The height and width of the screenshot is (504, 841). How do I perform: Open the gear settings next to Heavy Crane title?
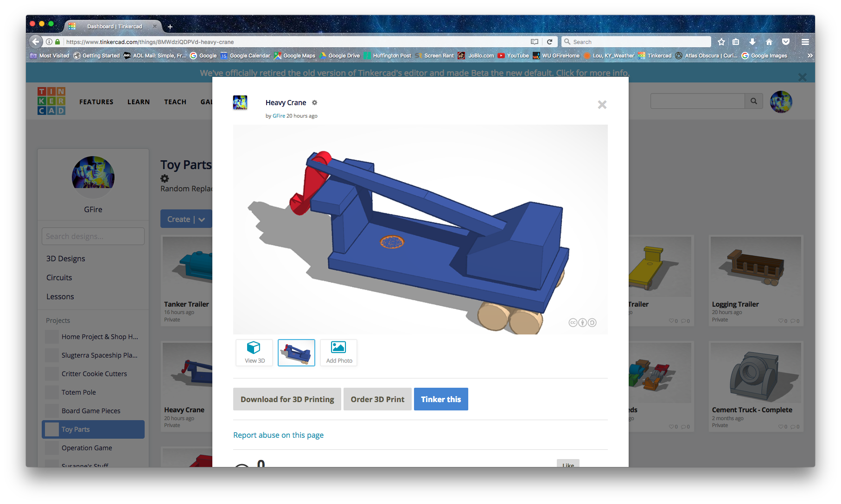(315, 102)
